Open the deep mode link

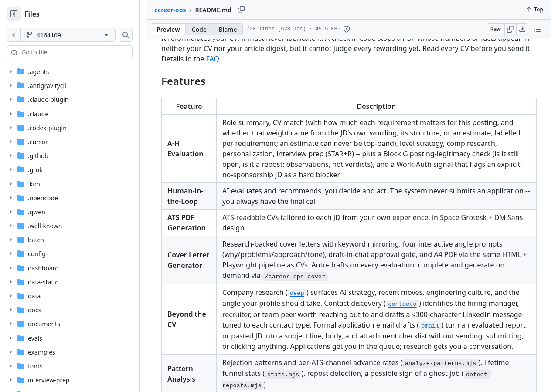(297, 293)
